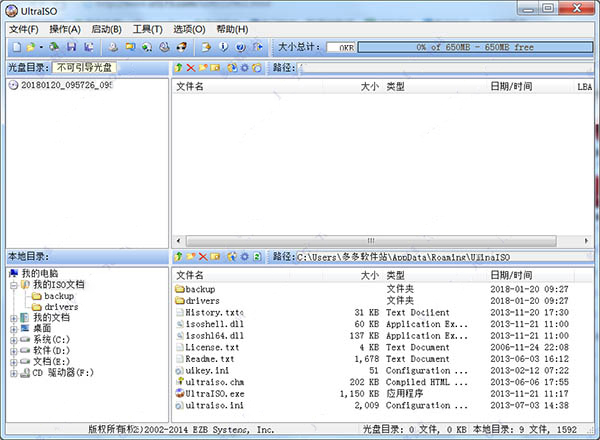Image resolution: width=600 pixels, height=440 pixels.
Task: Go up one level in disc panel
Action: point(178,68)
